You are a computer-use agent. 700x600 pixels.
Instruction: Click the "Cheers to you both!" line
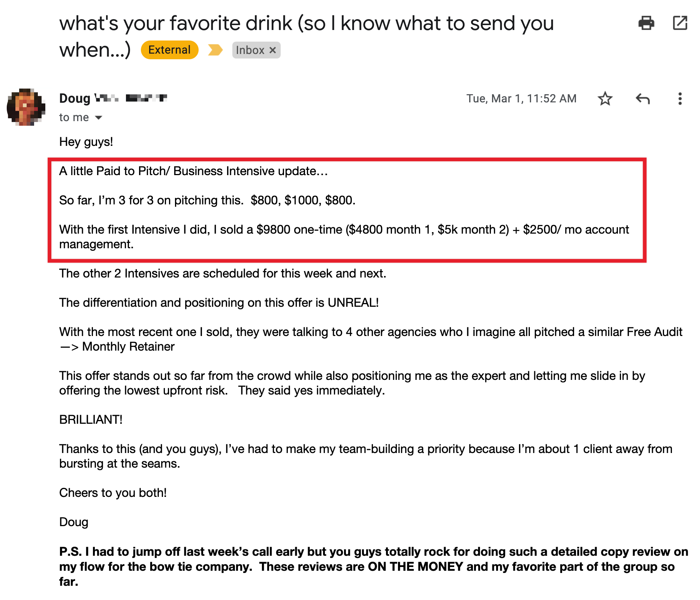[x=113, y=493]
